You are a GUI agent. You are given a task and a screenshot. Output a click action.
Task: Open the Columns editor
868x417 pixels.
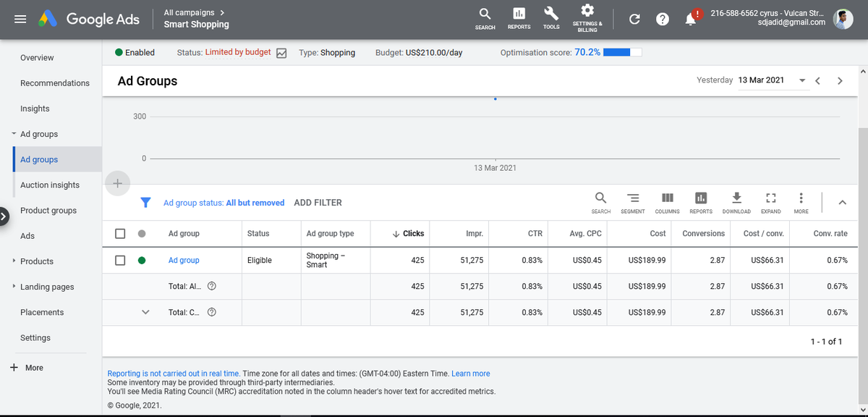667,203
